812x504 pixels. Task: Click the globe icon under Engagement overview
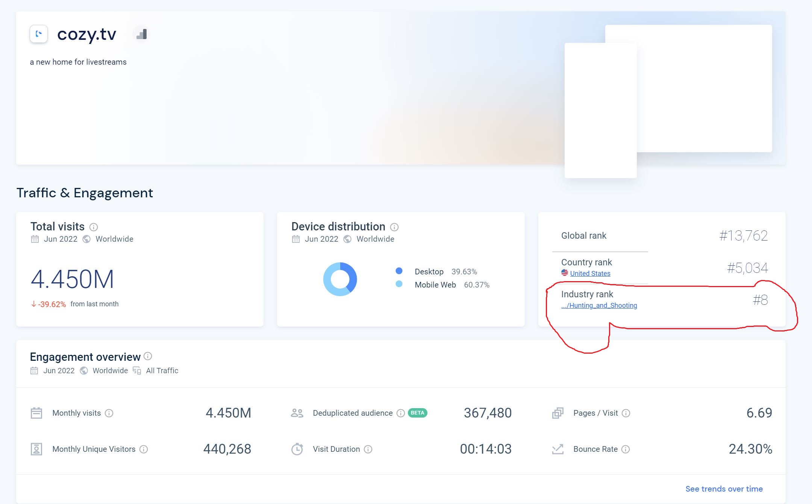pyautogui.click(x=84, y=371)
